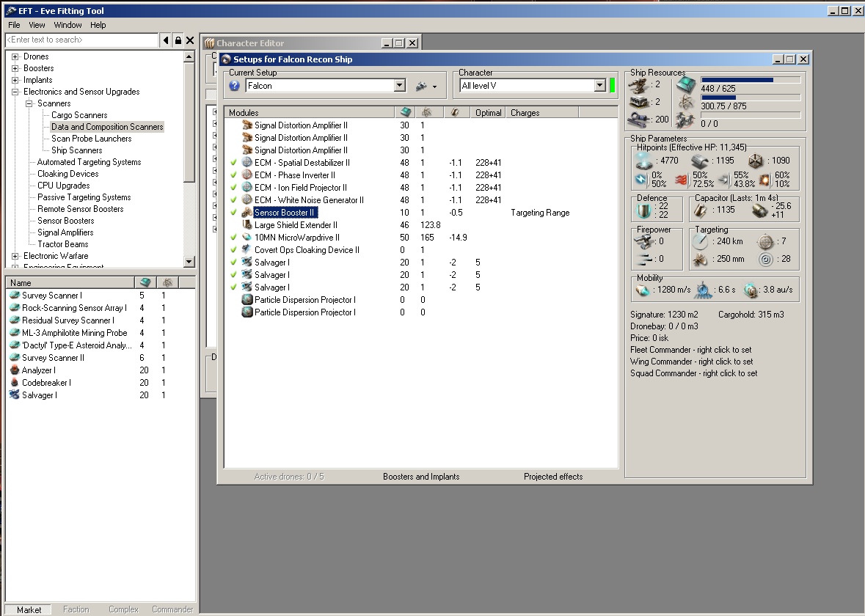Viewport: 865px width, 616px height.
Task: Collapse Electronics and Sensor Upgrades node
Action: pyautogui.click(x=15, y=92)
